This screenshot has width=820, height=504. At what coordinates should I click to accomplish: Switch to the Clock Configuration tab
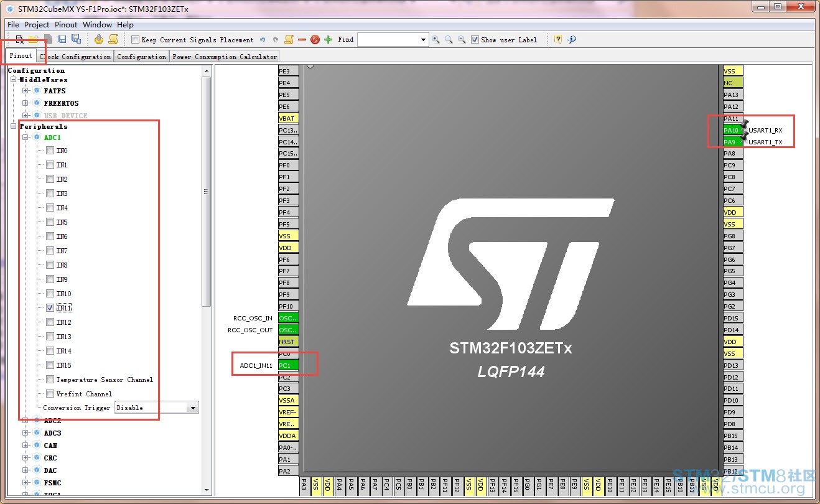(x=75, y=57)
